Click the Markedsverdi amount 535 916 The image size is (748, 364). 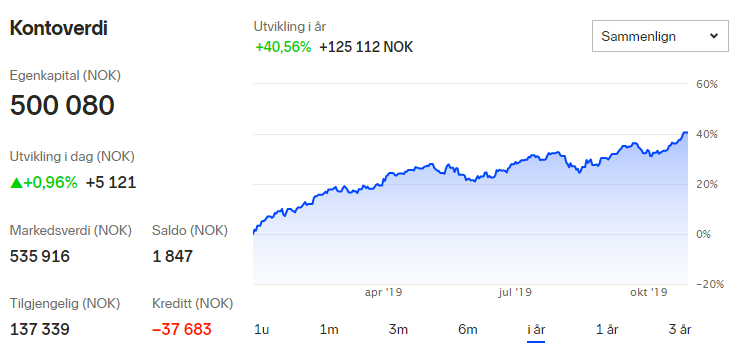(x=40, y=256)
